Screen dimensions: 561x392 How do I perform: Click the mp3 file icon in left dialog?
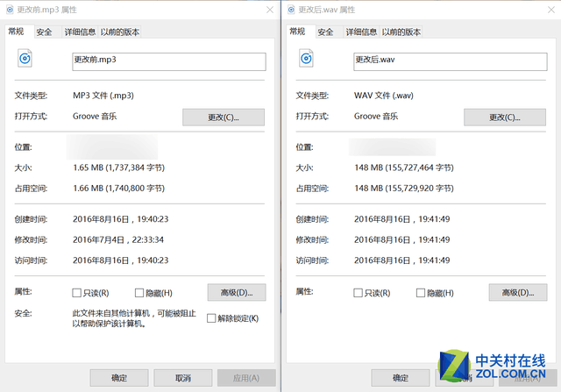coord(25,58)
